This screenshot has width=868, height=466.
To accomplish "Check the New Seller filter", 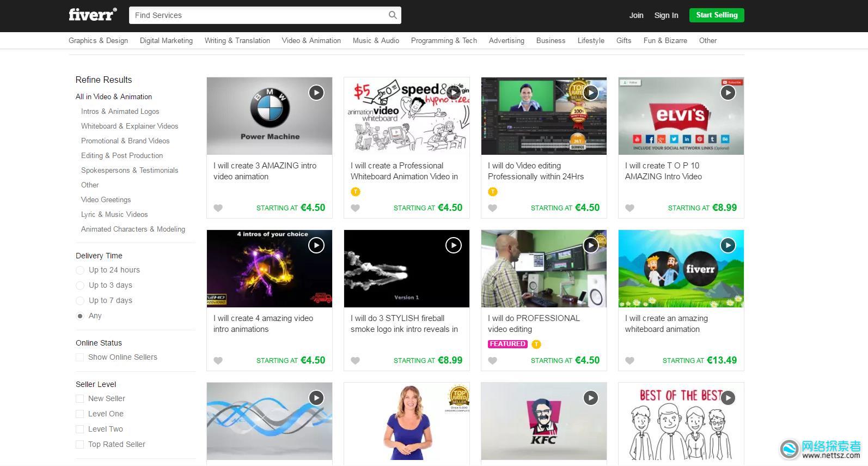I will [x=80, y=399].
